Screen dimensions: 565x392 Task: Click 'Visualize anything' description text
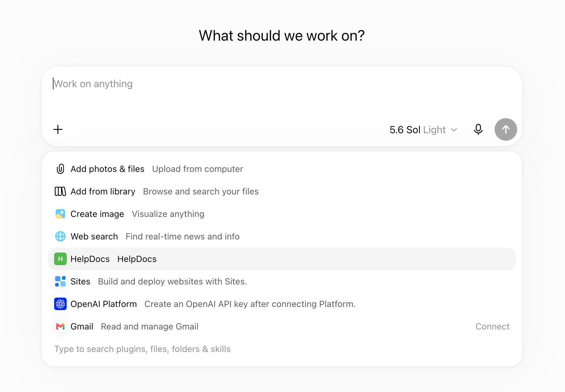168,214
